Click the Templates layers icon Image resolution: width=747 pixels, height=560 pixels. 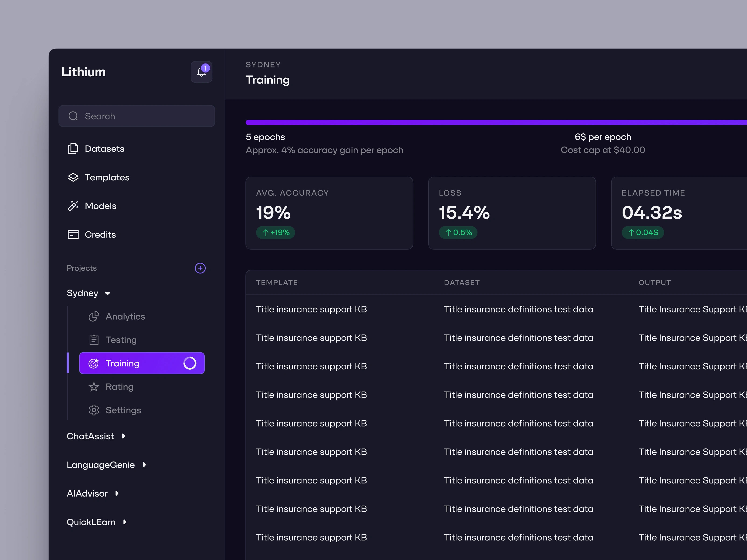(x=73, y=178)
